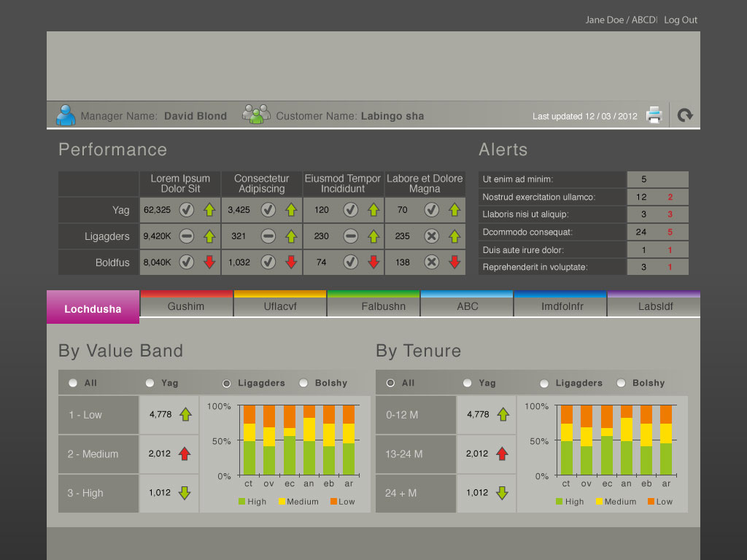Click the green customer group icon

tap(256, 114)
